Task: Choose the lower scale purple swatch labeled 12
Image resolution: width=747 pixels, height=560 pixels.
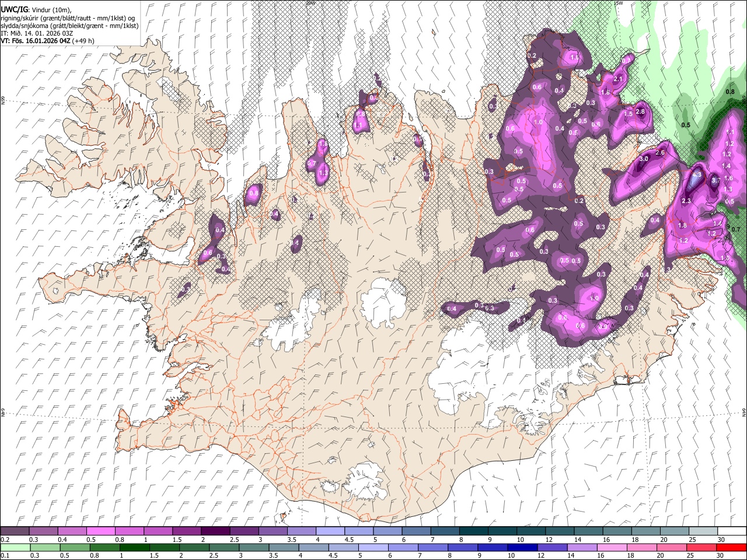Action: point(553,547)
